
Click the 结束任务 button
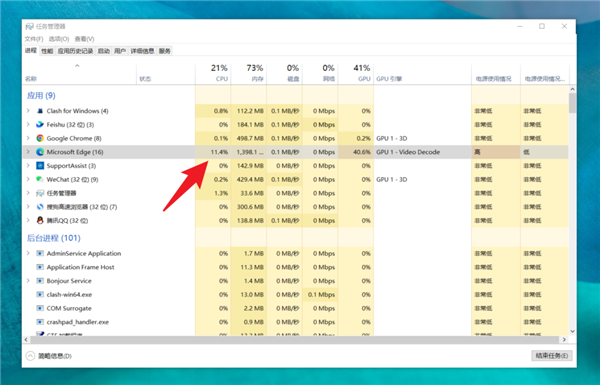pyautogui.click(x=551, y=356)
